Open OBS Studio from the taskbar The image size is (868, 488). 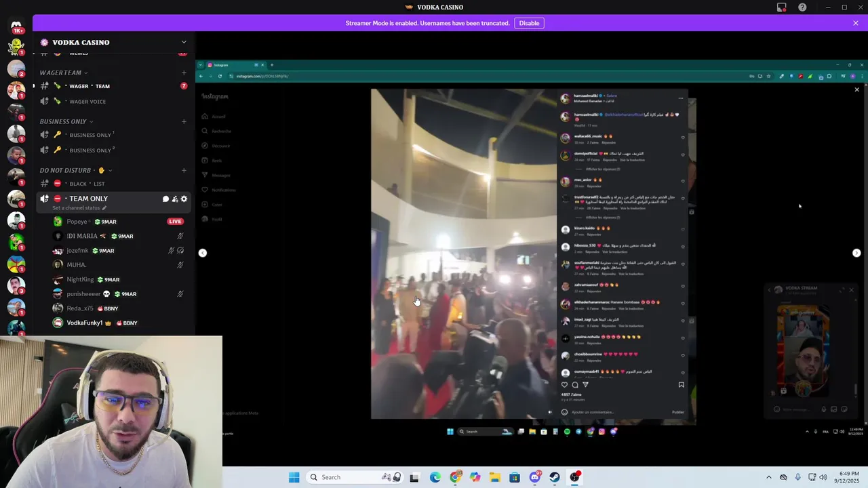tap(574, 477)
